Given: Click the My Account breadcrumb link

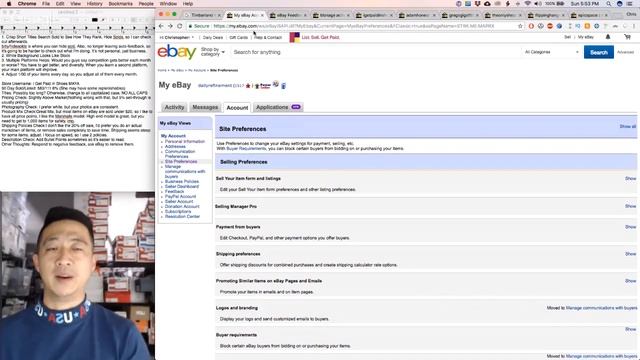Looking at the screenshot, I should (197, 70).
